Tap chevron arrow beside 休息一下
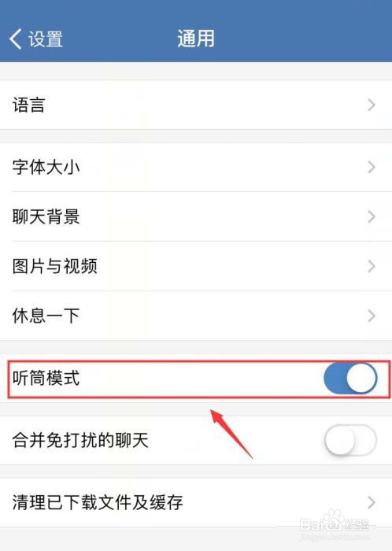This screenshot has height=551, width=392. [x=372, y=316]
